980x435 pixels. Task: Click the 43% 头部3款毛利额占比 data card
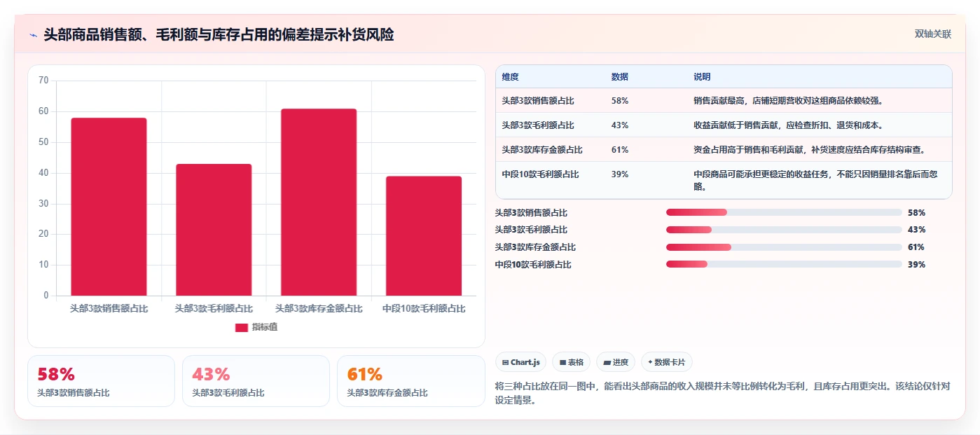[x=256, y=381]
